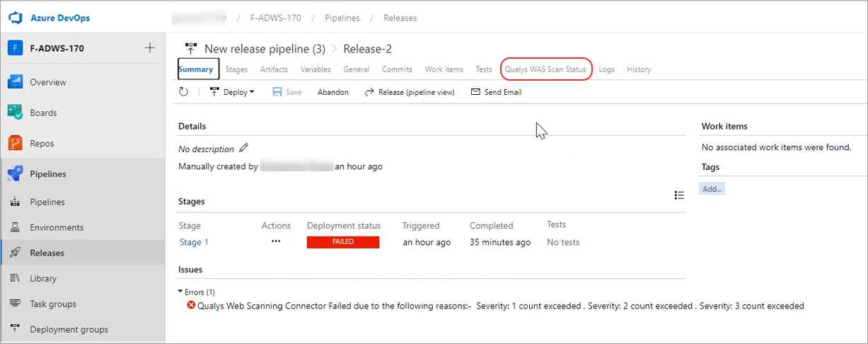868x344 pixels.
Task: Click the F-ADWS-170 project name
Action: pos(57,48)
